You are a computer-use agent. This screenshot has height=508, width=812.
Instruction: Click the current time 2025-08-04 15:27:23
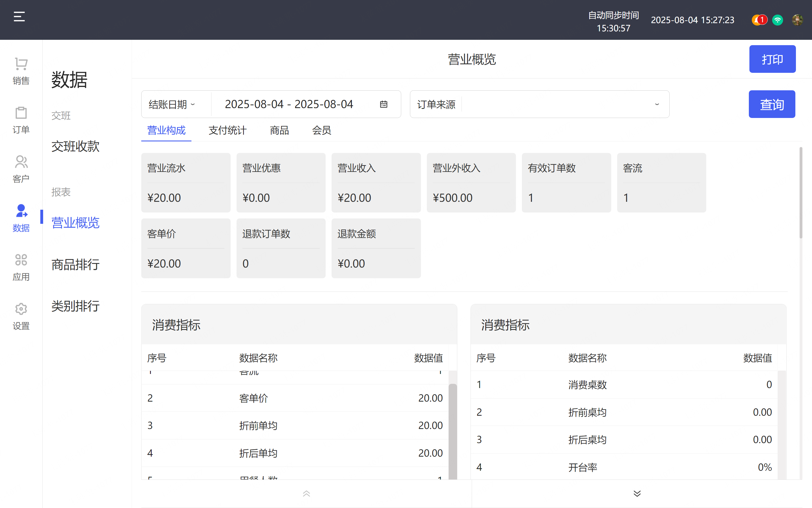692,20
